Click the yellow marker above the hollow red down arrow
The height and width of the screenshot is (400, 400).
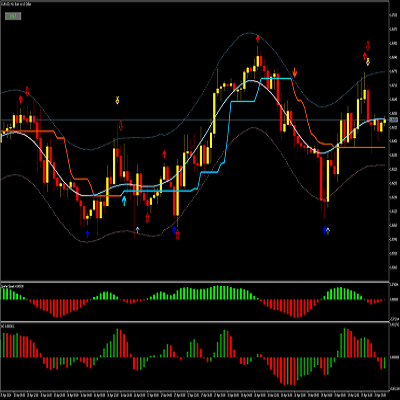point(117,100)
